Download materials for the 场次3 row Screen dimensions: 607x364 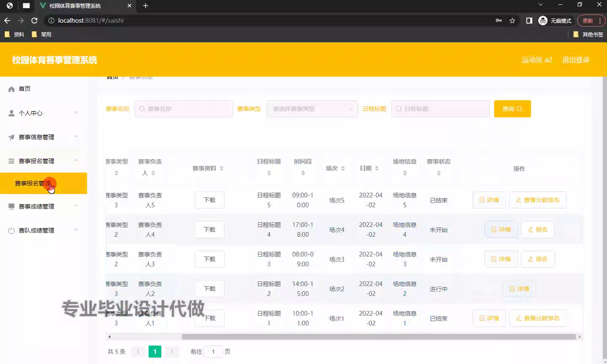click(x=209, y=259)
